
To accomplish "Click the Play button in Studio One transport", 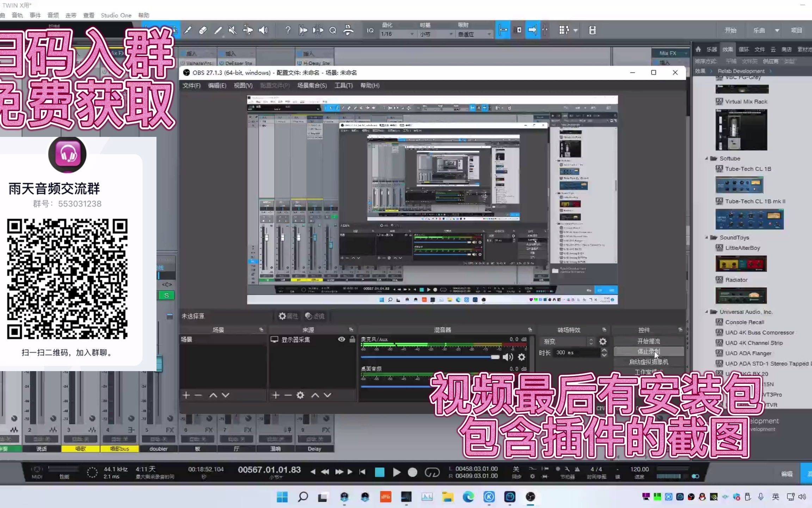I will (x=396, y=472).
